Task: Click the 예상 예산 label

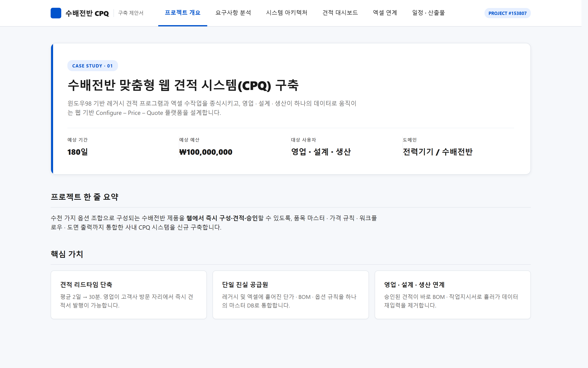Action: click(x=189, y=140)
